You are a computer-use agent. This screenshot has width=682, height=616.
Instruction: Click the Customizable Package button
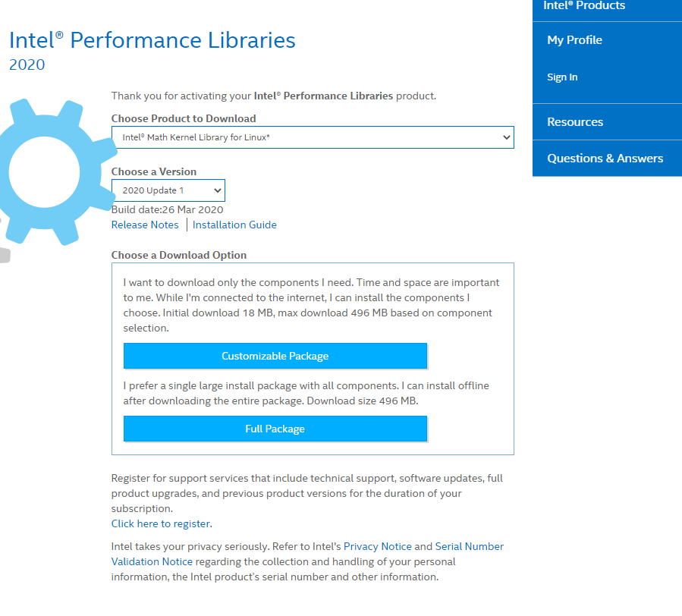(x=275, y=356)
